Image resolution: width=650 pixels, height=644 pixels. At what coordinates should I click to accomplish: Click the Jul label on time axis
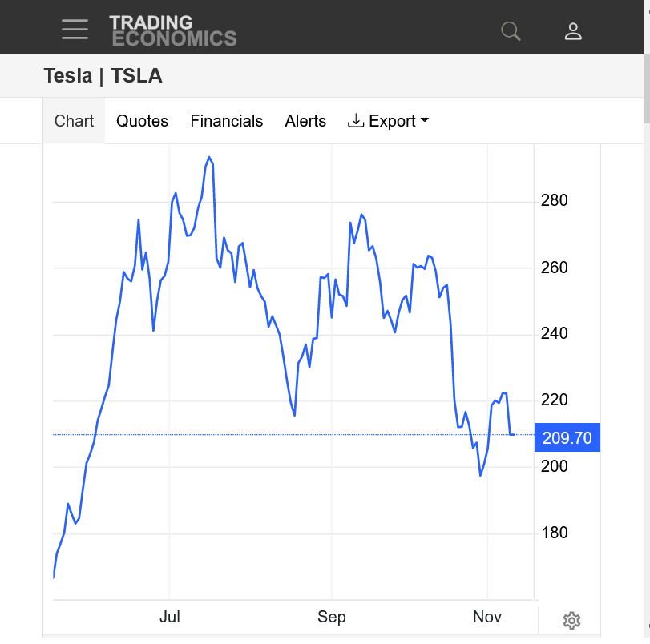pyautogui.click(x=170, y=617)
